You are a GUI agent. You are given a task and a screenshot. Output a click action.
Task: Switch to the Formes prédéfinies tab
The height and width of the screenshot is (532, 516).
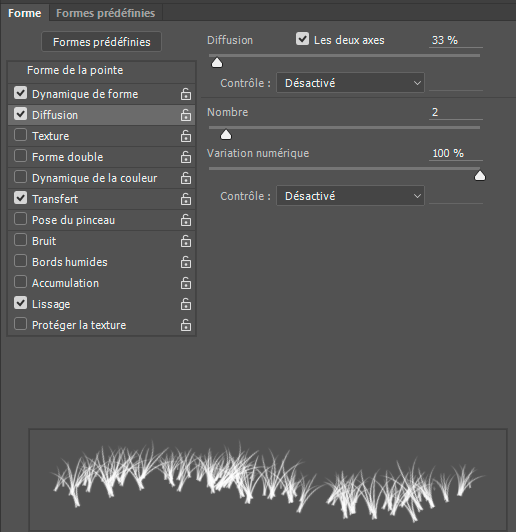pyautogui.click(x=106, y=13)
